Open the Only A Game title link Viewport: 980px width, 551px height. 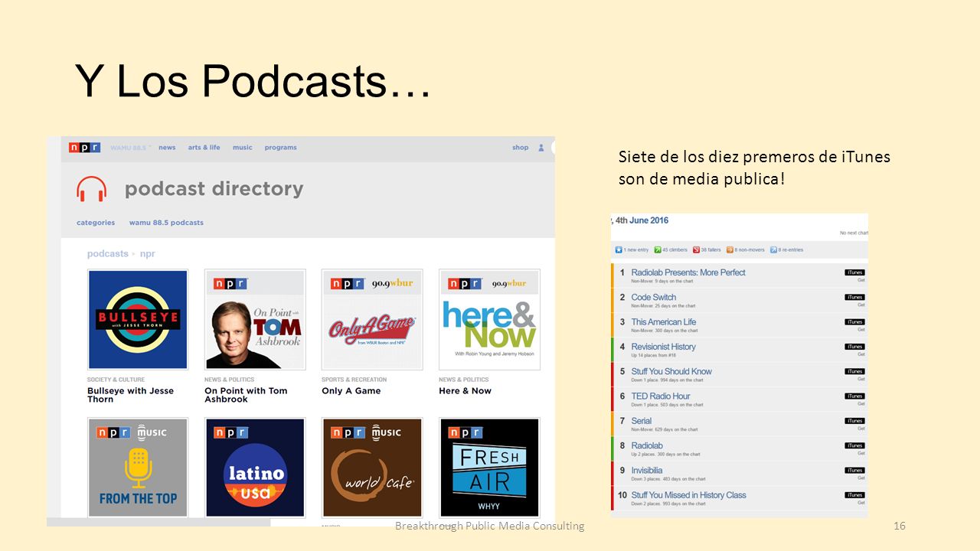(x=351, y=391)
